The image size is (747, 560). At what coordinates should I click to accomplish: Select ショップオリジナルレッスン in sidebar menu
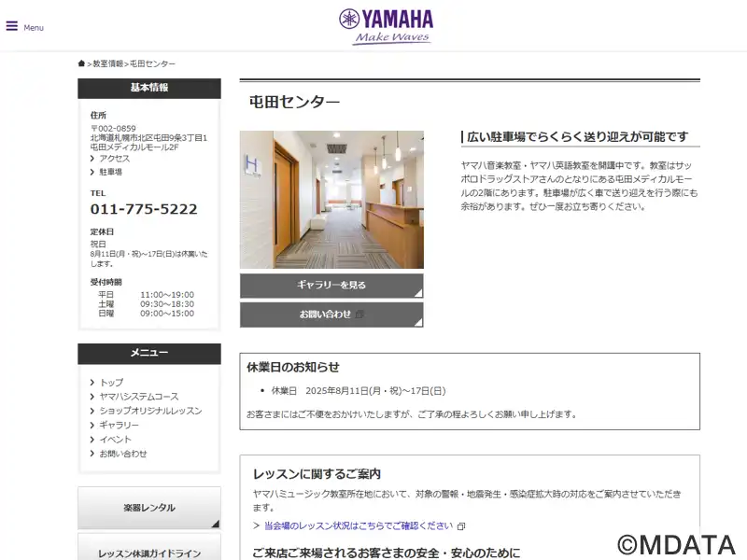tap(150, 411)
